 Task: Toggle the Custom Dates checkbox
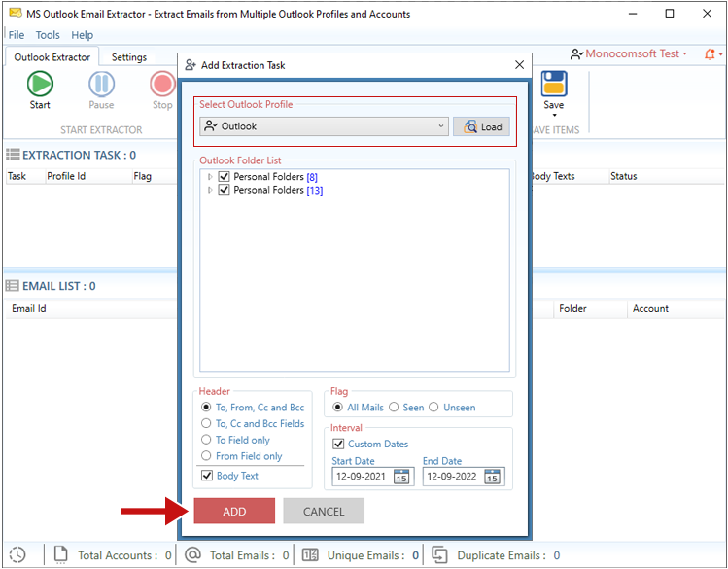(338, 444)
